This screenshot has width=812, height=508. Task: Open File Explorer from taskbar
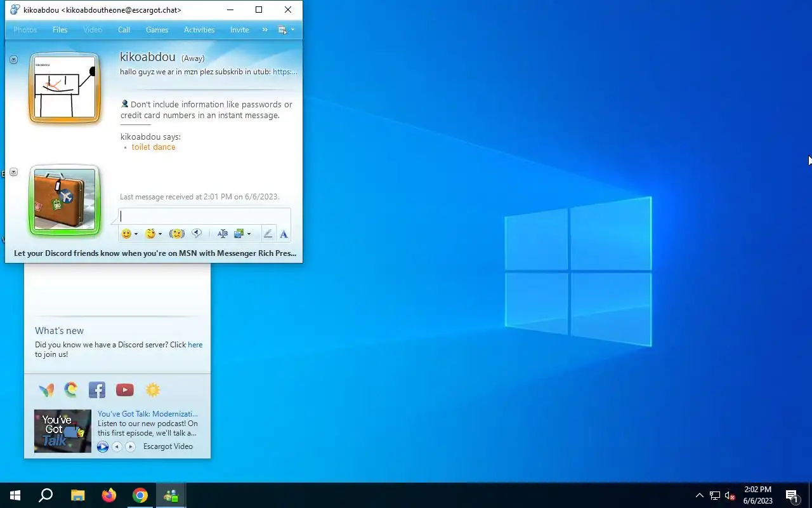[77, 495]
